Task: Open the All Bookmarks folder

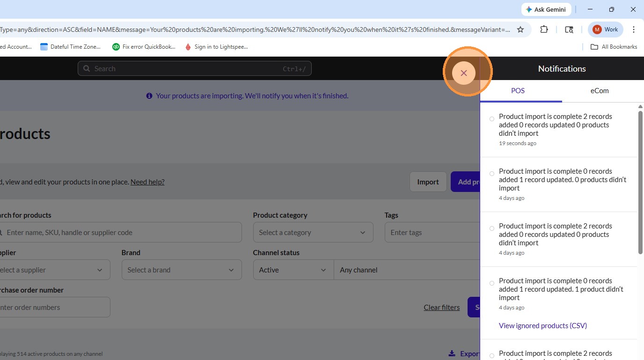Action: [x=614, y=47]
